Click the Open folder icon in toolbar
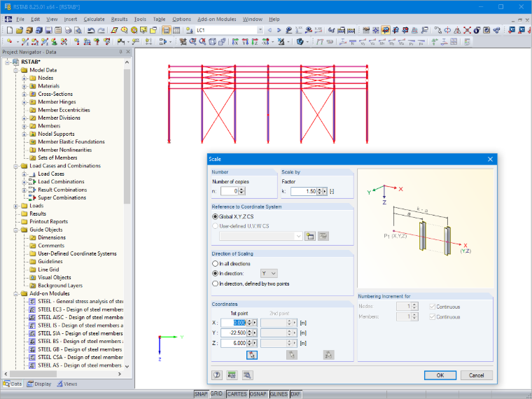Image resolution: width=532 pixels, height=399 pixels. [x=20, y=30]
